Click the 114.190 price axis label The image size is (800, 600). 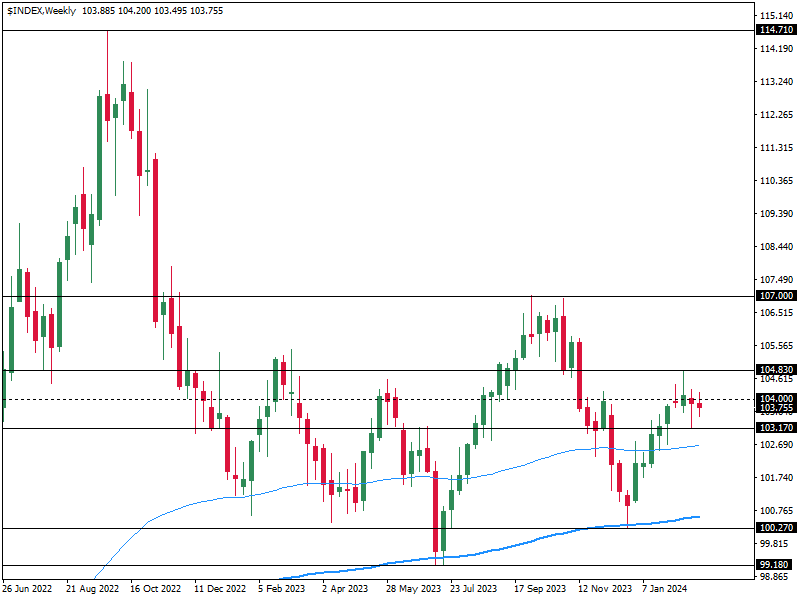pyautogui.click(x=777, y=48)
